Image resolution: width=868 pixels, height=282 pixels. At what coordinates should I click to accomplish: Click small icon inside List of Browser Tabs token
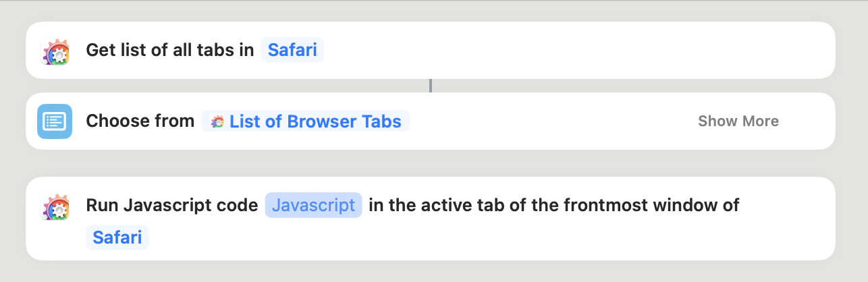(x=217, y=121)
